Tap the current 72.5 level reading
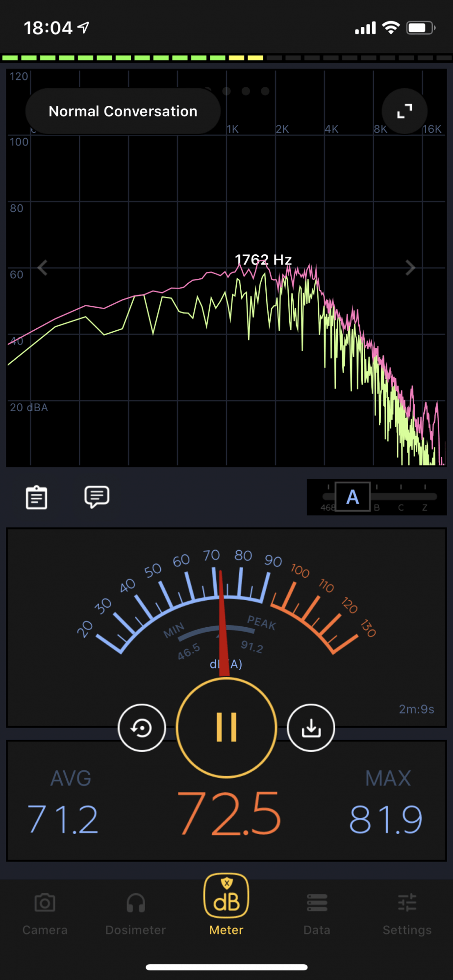 [228, 813]
